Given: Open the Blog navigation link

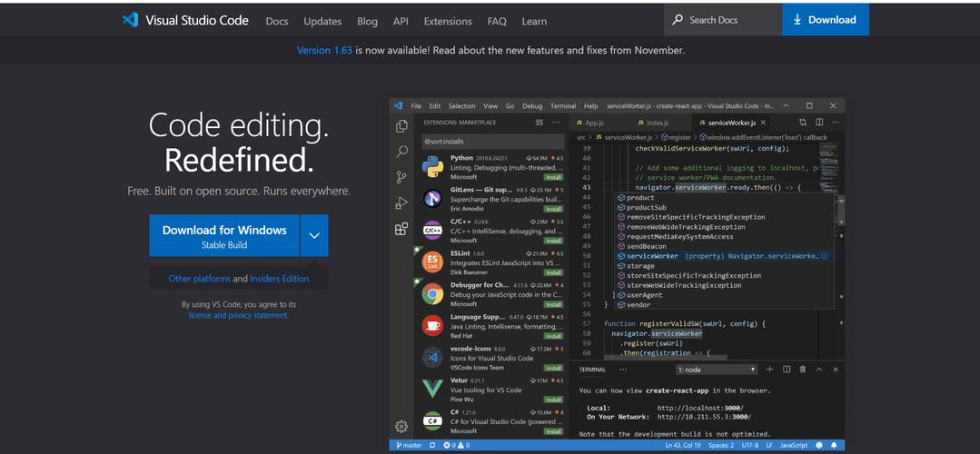Looking at the screenshot, I should point(367,21).
